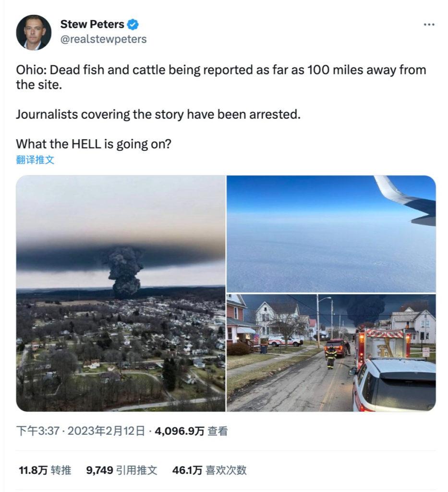The image size is (448, 492).
Task: Open the fire truck street photo
Action: (x=331, y=353)
